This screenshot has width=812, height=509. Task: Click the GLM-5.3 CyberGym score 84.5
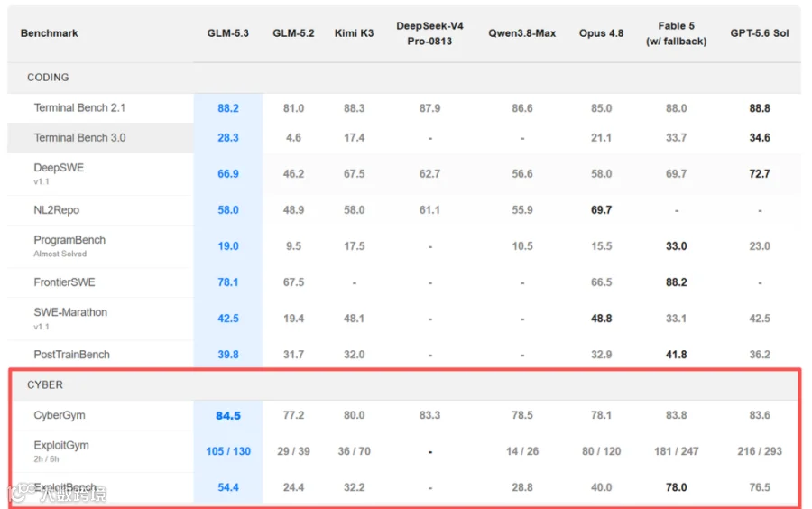[228, 416]
